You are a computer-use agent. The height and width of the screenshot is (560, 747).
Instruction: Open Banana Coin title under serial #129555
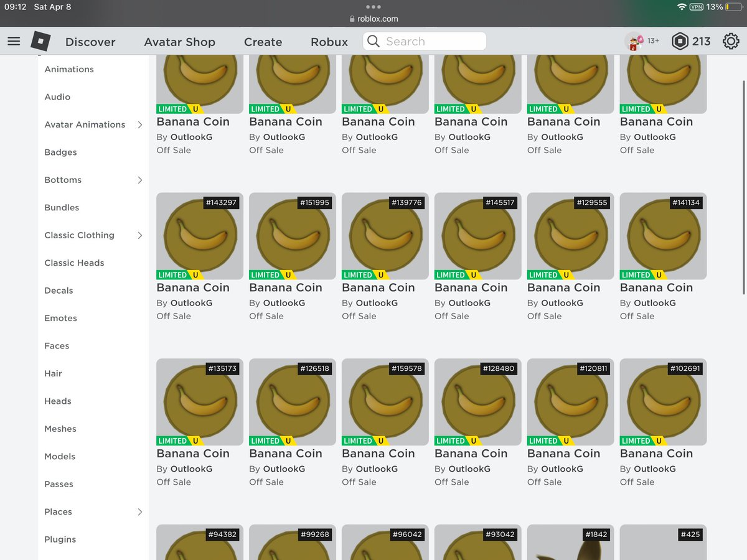564,287
